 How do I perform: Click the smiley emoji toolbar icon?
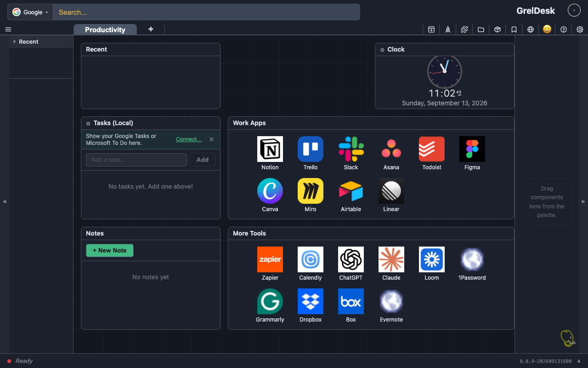click(547, 29)
